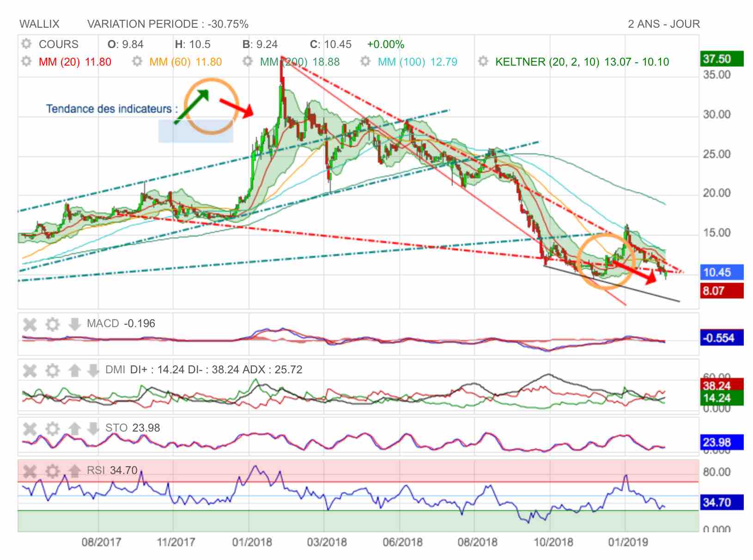Click the 23.98 STO value tag
Image resolution: width=753 pixels, height=560 pixels.
pyautogui.click(x=722, y=443)
